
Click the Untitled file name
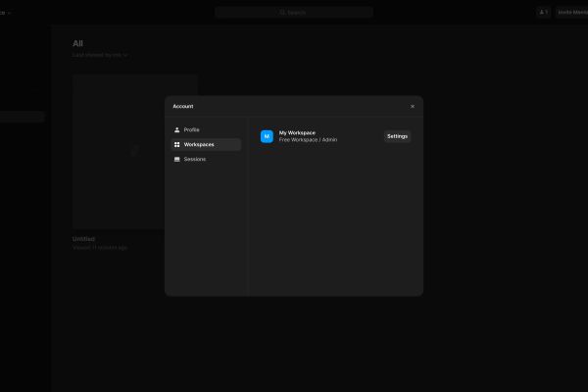[83, 239]
